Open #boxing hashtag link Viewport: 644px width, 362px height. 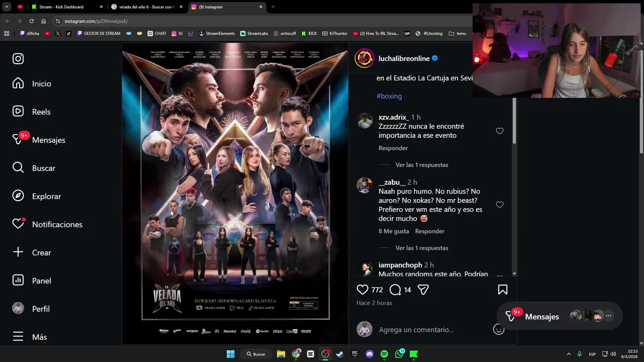389,96
